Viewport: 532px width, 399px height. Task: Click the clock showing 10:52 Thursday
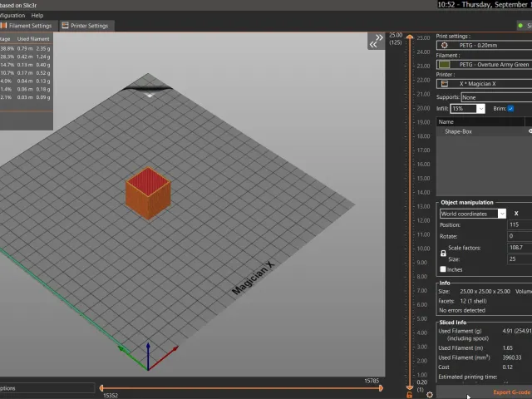[485, 5]
